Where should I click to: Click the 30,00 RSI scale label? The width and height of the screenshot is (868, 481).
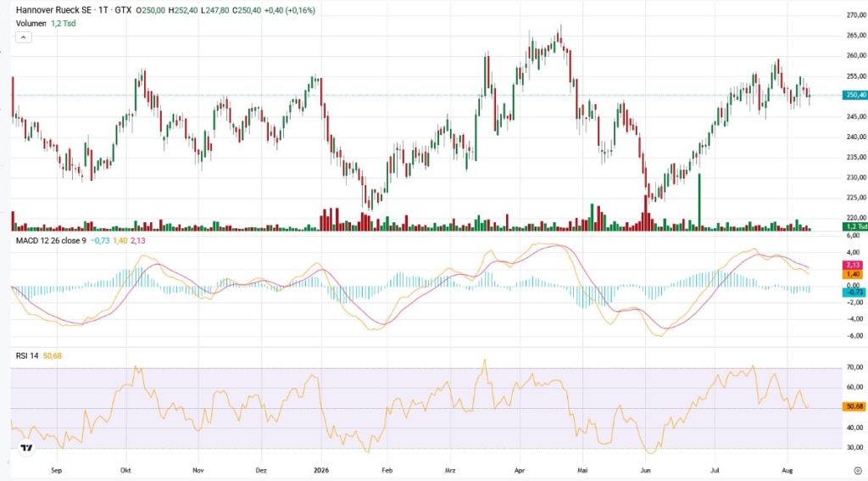854,447
